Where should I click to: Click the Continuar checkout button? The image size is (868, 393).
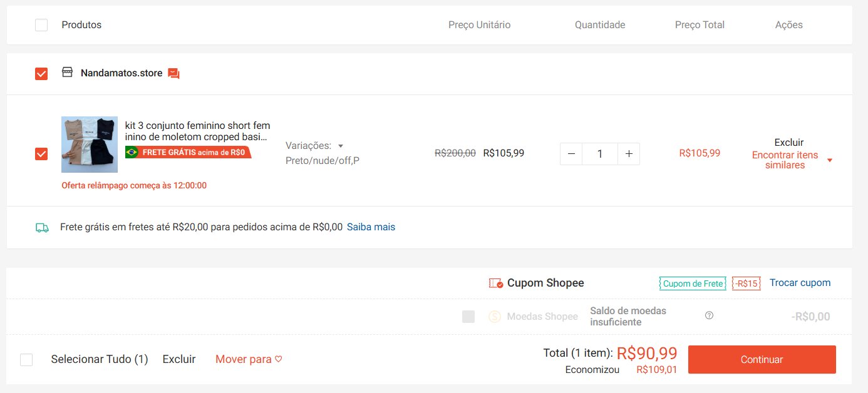[762, 360]
